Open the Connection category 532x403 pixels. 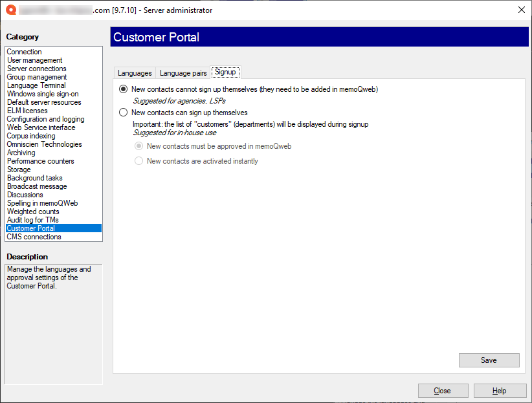[25, 52]
